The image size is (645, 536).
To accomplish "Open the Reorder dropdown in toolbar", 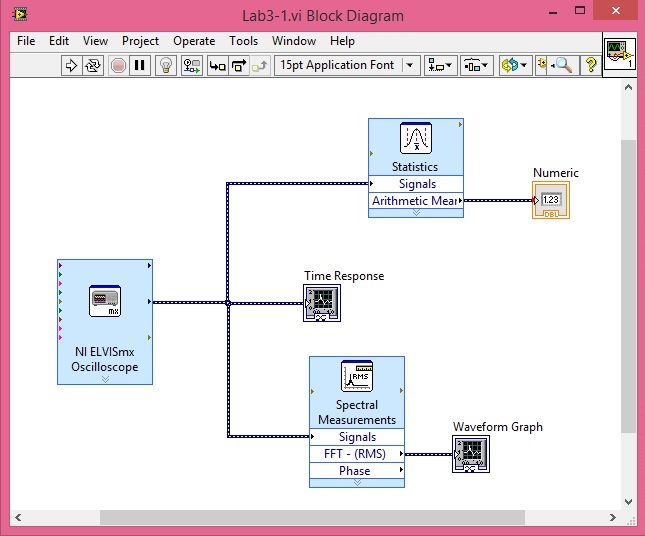I will coord(515,65).
